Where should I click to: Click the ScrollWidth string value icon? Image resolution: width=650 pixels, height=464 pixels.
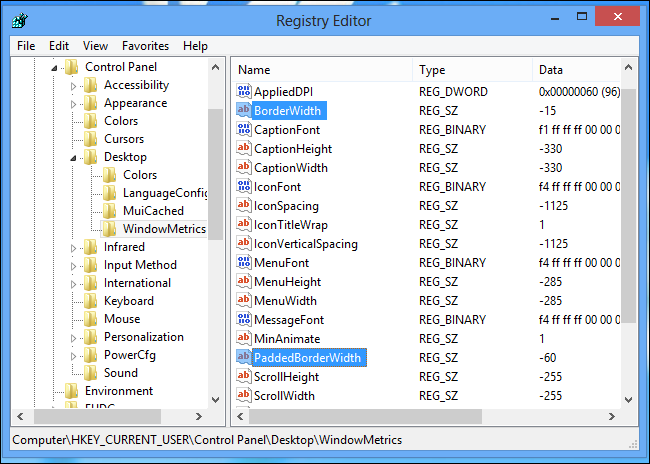(244, 396)
